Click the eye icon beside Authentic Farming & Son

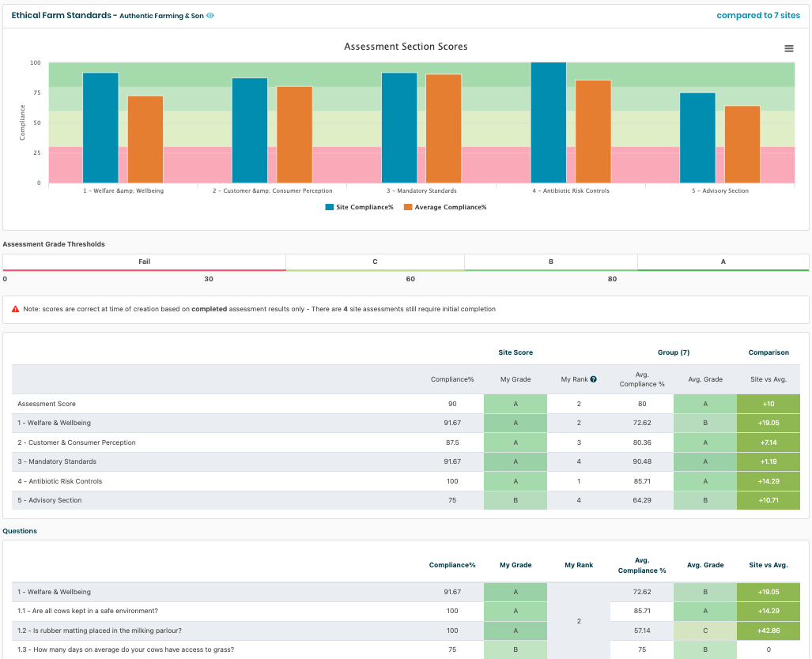coord(210,16)
